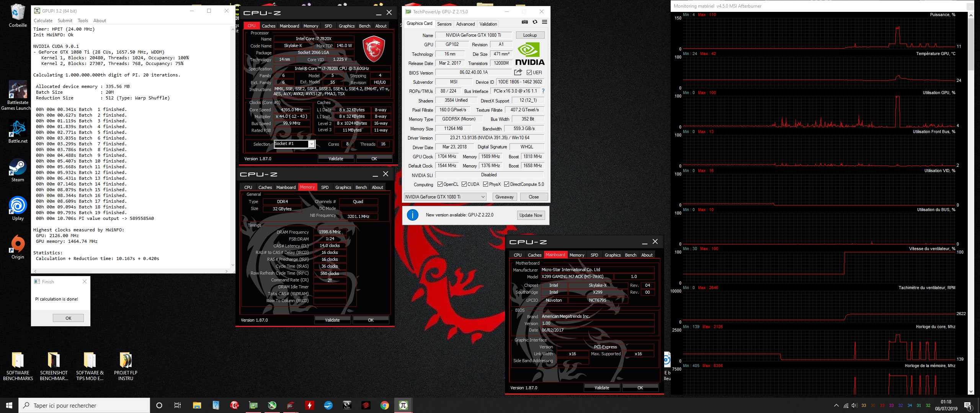This screenshot has height=413, width=980.
Task: Open SOFTWARE BENCHMARKS folder on desktop
Action: [x=18, y=366]
